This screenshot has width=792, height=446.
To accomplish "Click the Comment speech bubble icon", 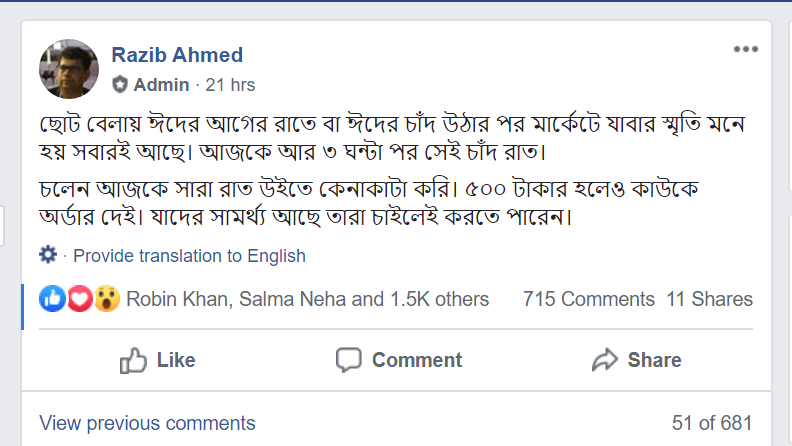I will click(x=349, y=360).
